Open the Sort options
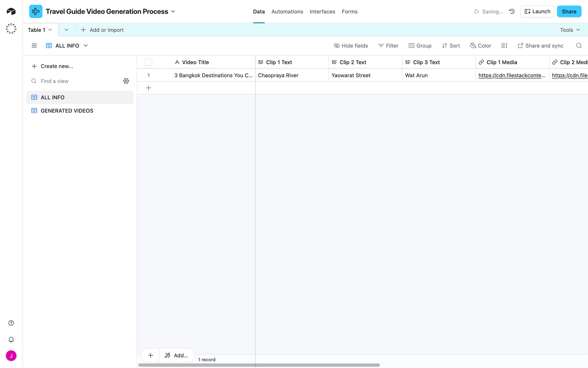 (451, 46)
